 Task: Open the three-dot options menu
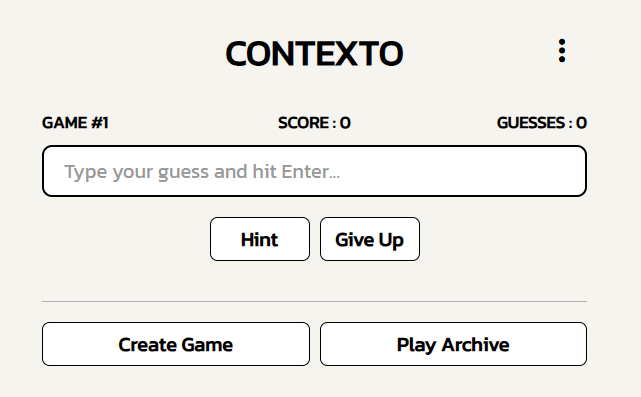click(562, 51)
